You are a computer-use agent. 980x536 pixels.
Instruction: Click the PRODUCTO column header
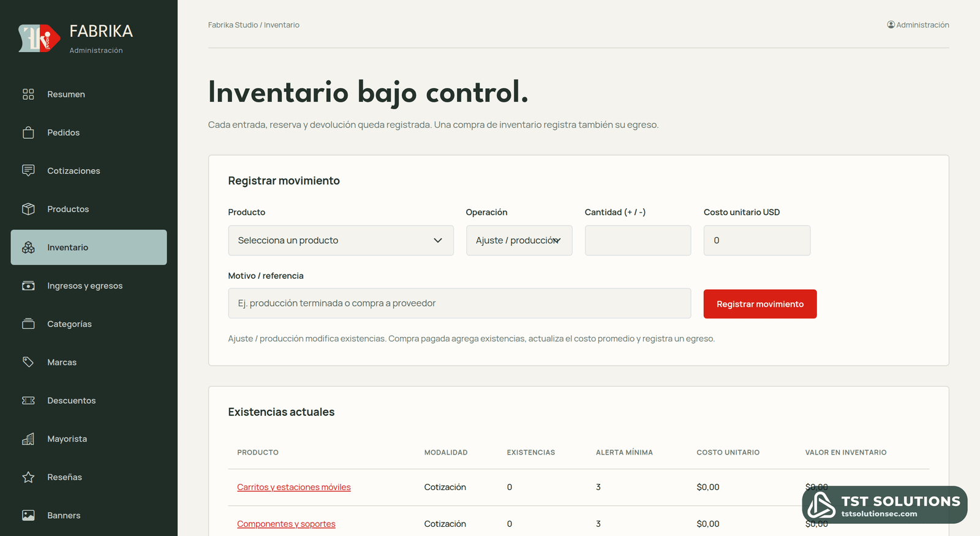(x=258, y=453)
